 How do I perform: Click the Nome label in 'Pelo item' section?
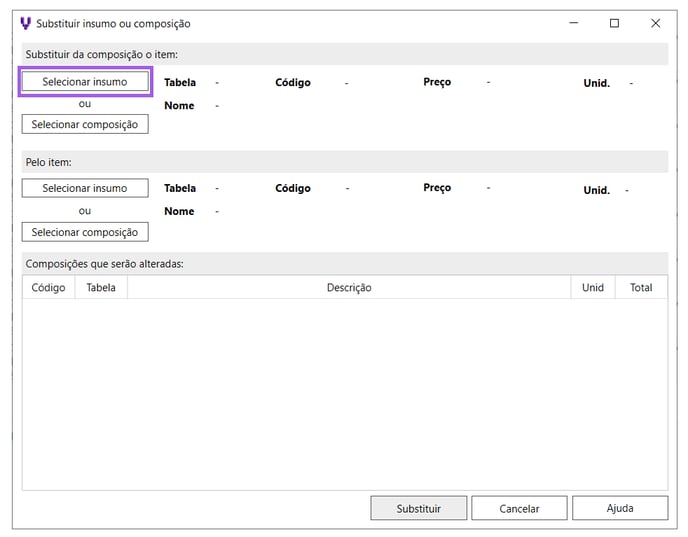[x=179, y=211]
